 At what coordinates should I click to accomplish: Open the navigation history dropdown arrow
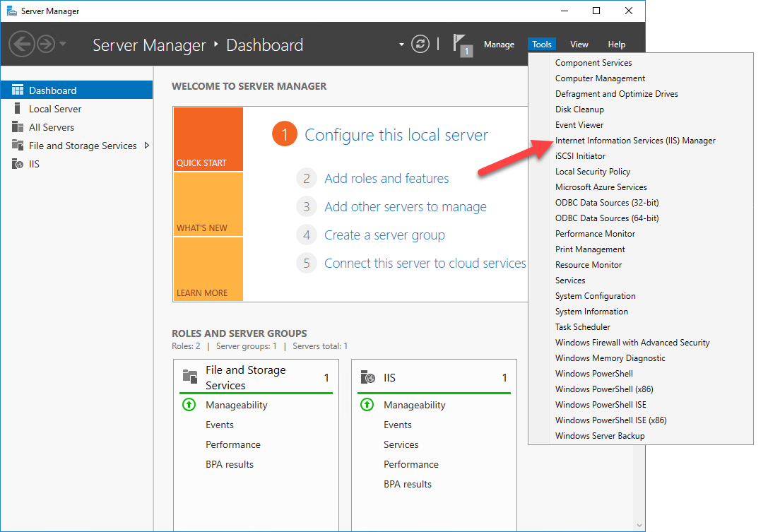click(64, 45)
